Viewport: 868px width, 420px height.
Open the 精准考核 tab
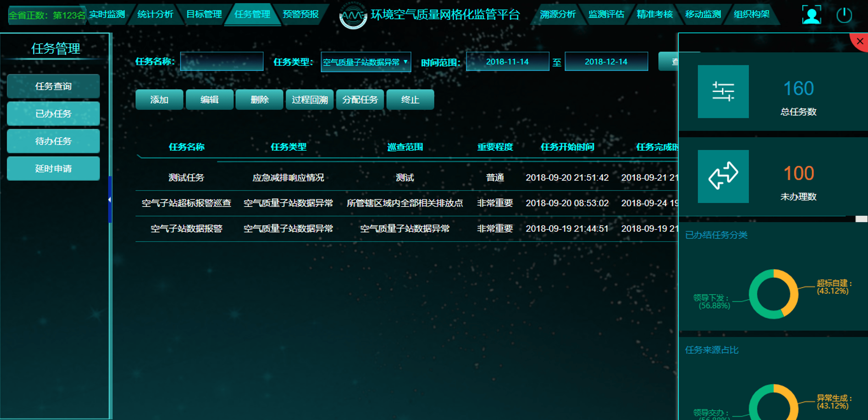click(654, 14)
